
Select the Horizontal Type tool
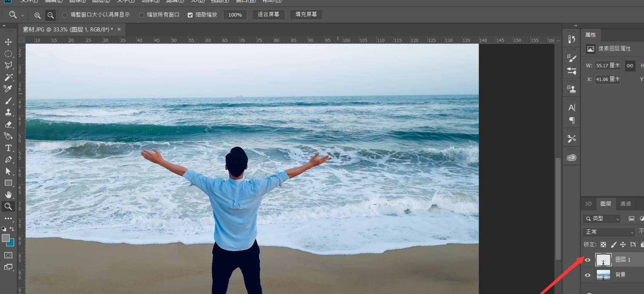[8, 148]
